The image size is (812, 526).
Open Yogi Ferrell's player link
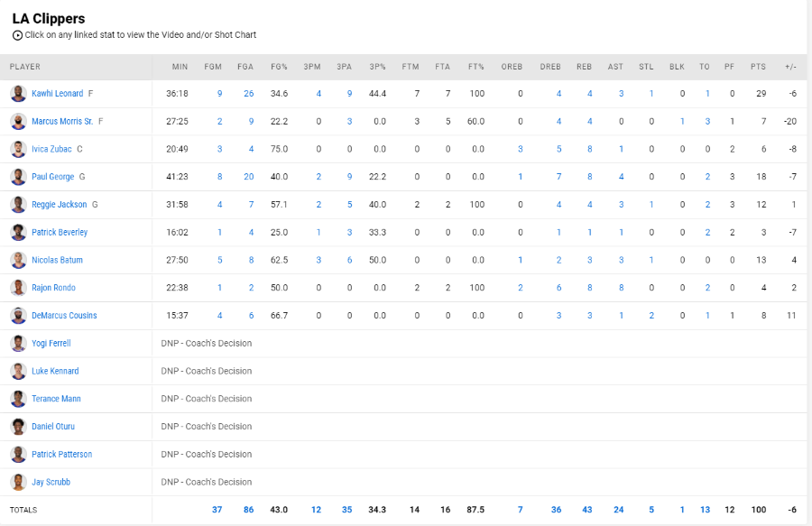point(51,343)
